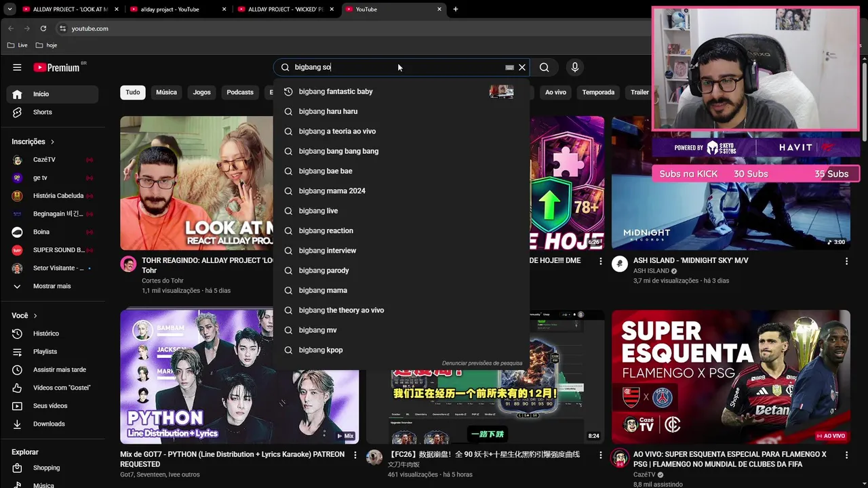The width and height of the screenshot is (868, 488).
Task: Switch to 'allday projact - YouTube' browser tab
Action: [x=178, y=9]
